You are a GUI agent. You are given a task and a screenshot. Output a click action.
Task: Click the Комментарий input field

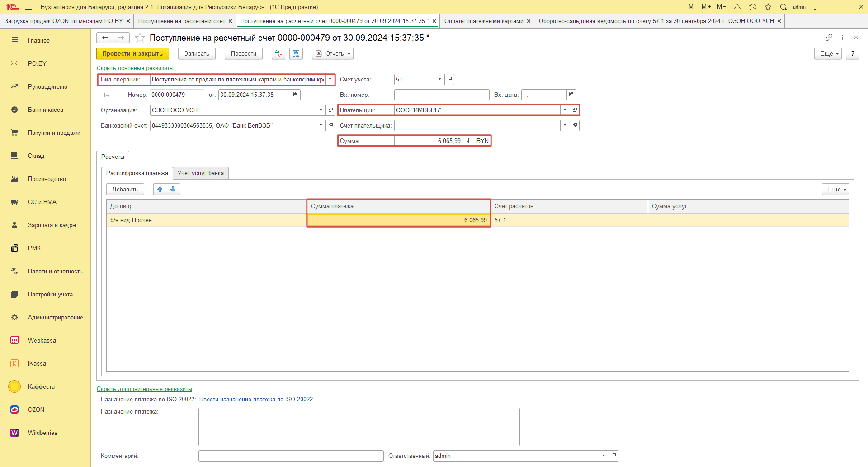point(291,456)
